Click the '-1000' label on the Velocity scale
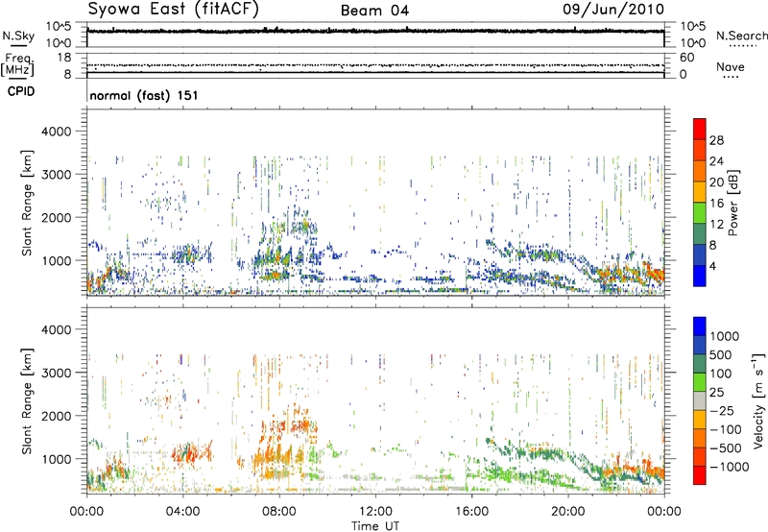The image size is (768, 532). tap(729, 467)
